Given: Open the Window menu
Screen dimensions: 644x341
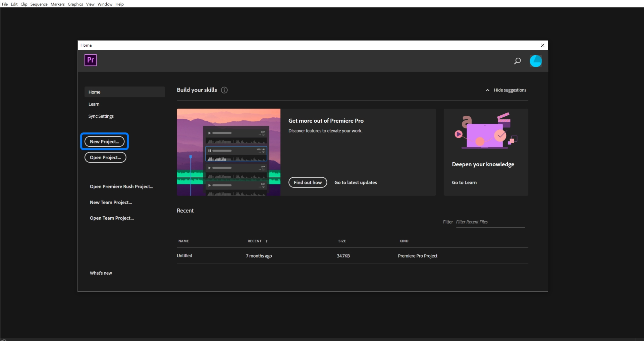Looking at the screenshot, I should 105,4.
